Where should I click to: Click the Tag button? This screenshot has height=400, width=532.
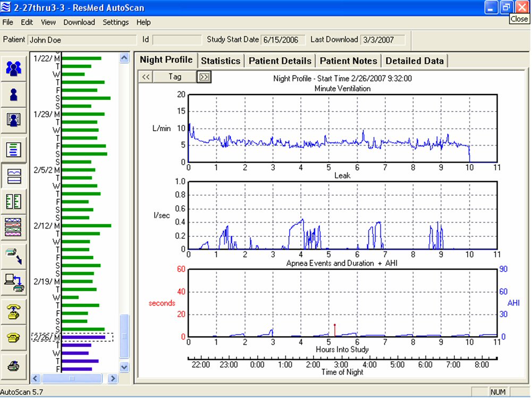tap(175, 77)
